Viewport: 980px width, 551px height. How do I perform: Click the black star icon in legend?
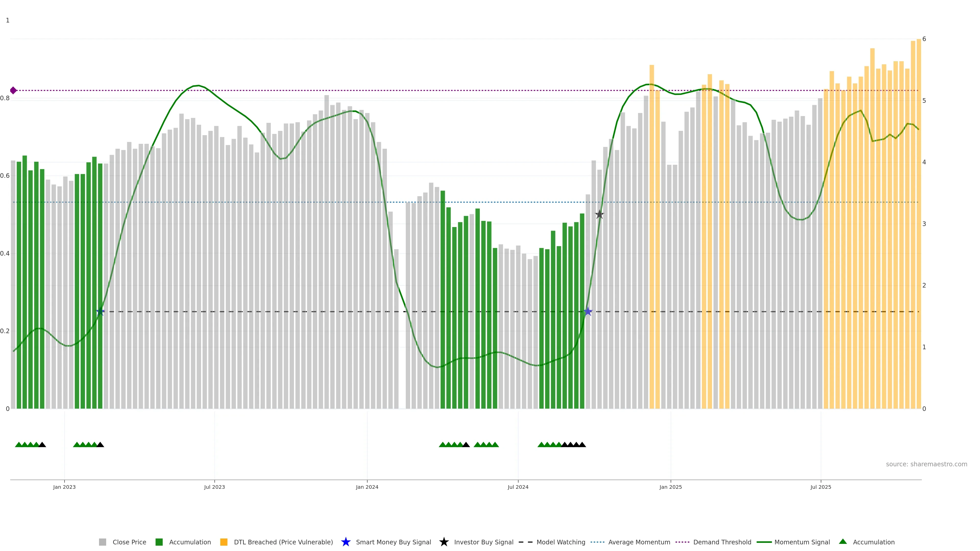(x=444, y=542)
